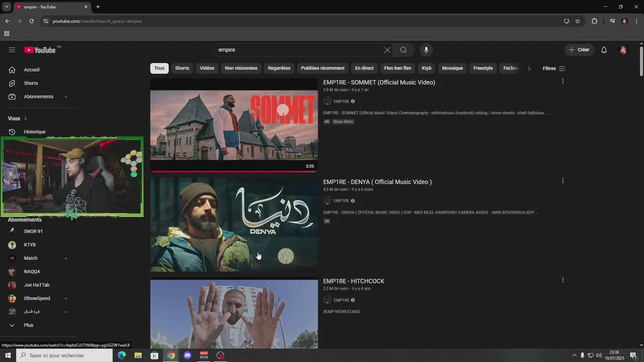The height and width of the screenshot is (362, 644).
Task: Reload the page in Chrome
Action: pyautogui.click(x=31, y=21)
